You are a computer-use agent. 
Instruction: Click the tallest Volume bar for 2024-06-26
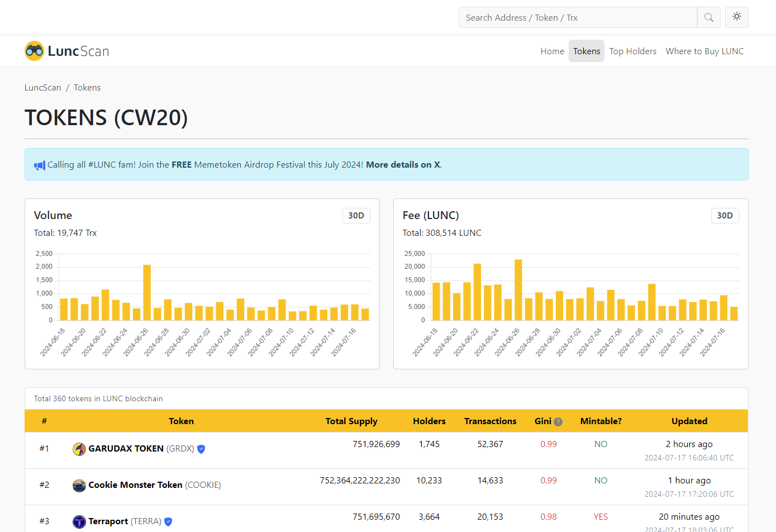(x=147, y=292)
